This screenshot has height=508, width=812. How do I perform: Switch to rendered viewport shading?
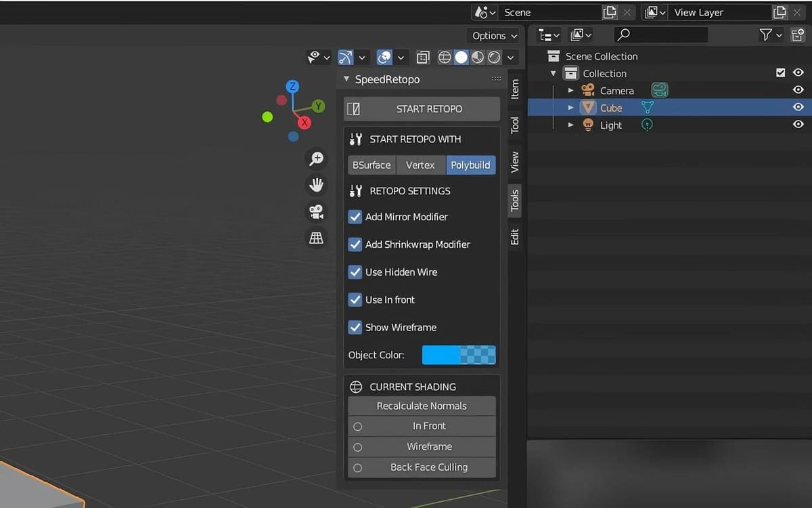(x=494, y=58)
